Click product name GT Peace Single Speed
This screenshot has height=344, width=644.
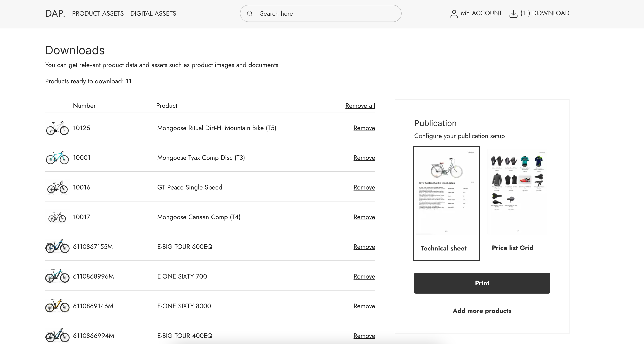[189, 187]
